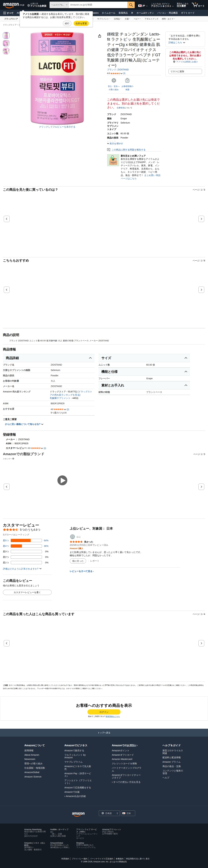
Task: Click the JP flag language selector
Action: [143, 6]
